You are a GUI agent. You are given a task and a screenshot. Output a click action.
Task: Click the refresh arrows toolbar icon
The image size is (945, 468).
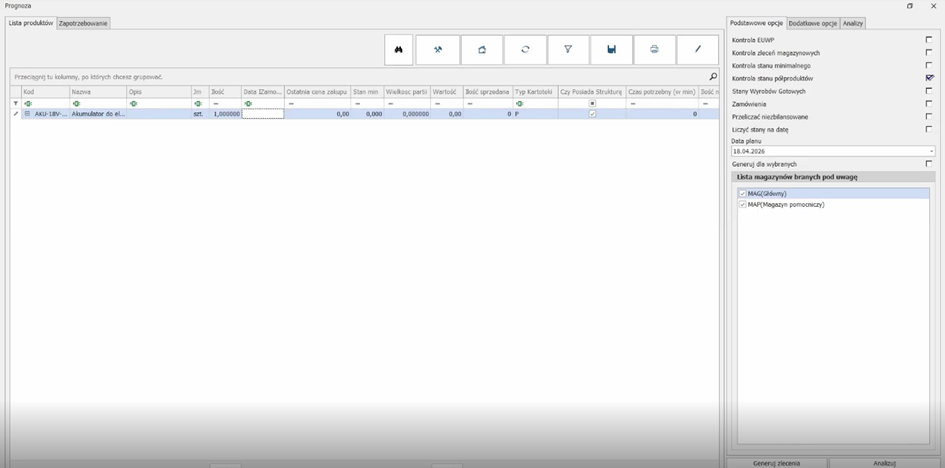tap(525, 49)
